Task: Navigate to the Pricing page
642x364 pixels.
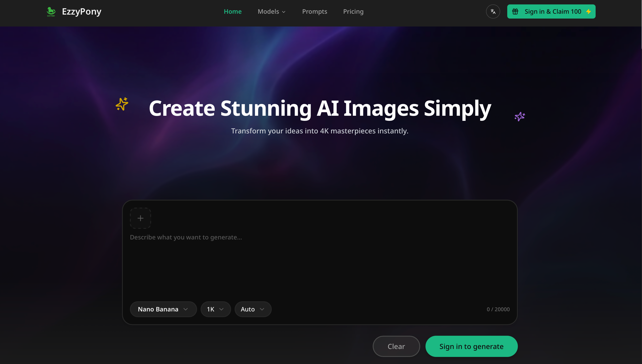Action: [353, 11]
